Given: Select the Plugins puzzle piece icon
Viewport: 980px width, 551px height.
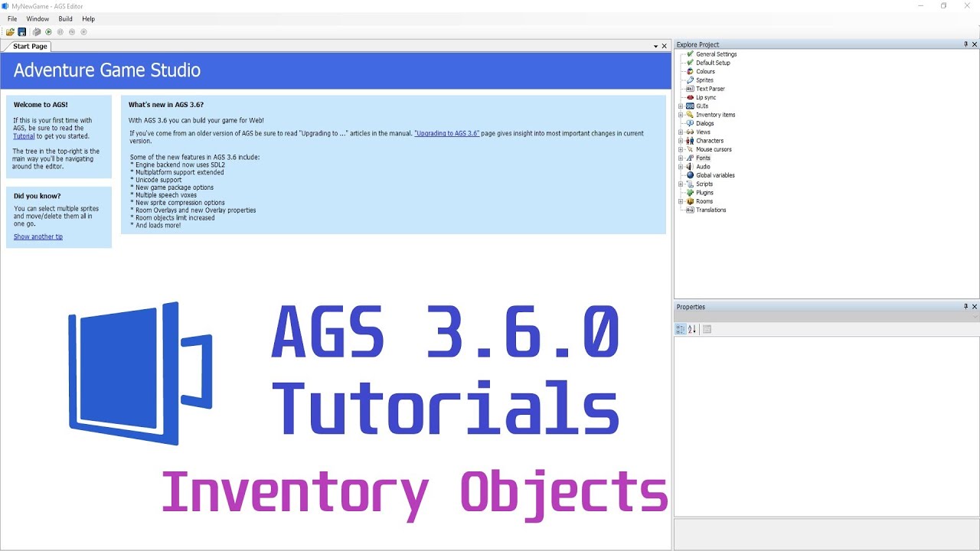Looking at the screenshot, I should [x=690, y=193].
